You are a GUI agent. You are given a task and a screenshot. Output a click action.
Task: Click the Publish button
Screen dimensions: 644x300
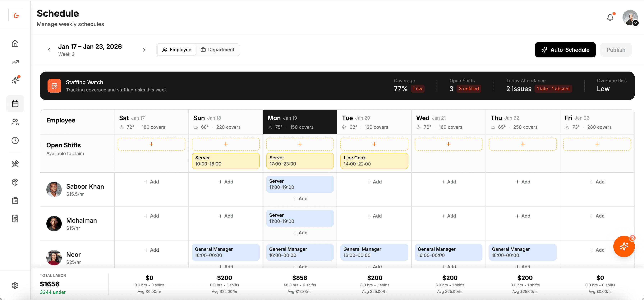point(616,50)
